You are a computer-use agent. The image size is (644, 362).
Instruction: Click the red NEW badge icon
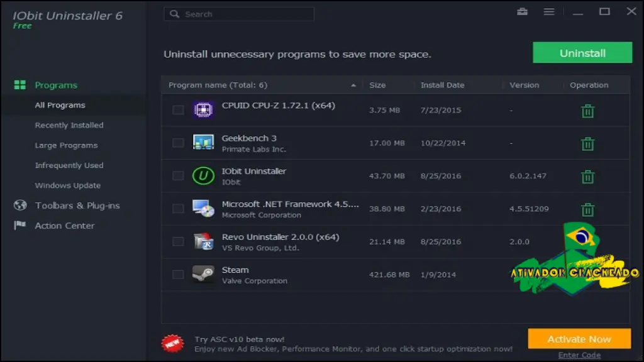pyautogui.click(x=172, y=343)
